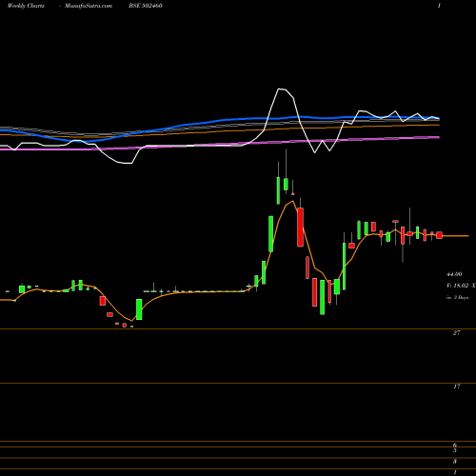This screenshot has height=476, width=476.
Task: Click the '27' price axis label
Action: click(456, 332)
